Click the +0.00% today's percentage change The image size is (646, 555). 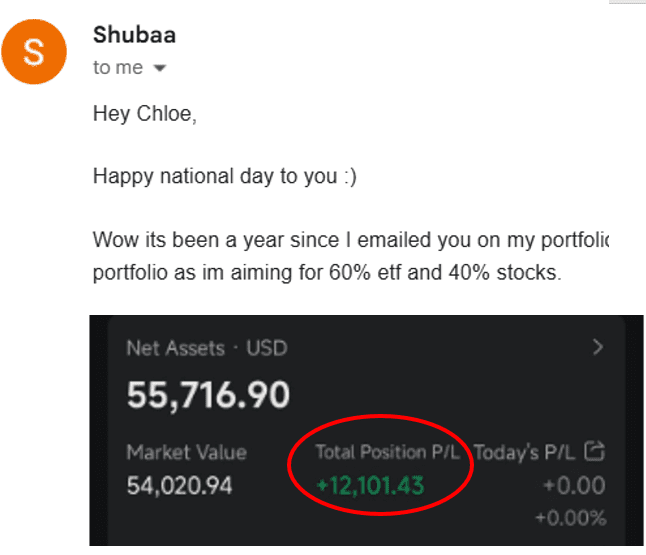coord(569,517)
